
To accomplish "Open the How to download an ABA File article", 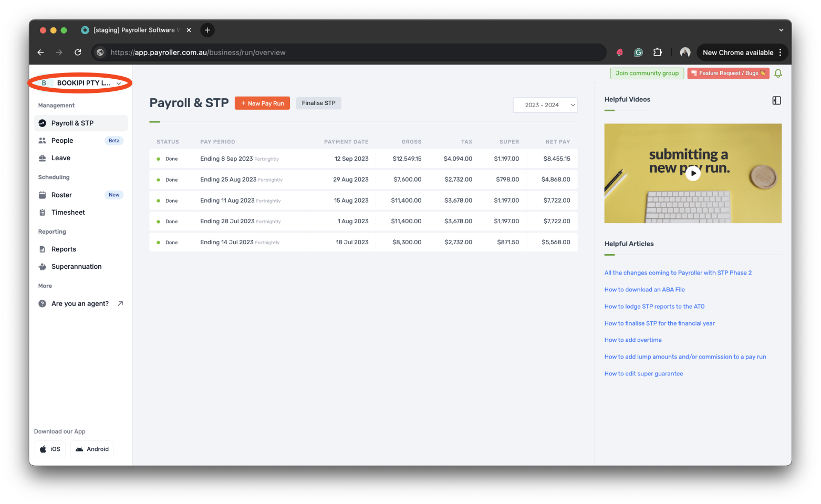I will [x=645, y=289].
